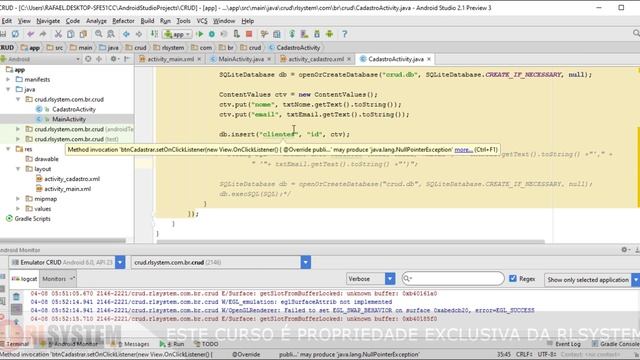Click the logcat search input field
This screenshot has height=360, width=640.
point(453,278)
